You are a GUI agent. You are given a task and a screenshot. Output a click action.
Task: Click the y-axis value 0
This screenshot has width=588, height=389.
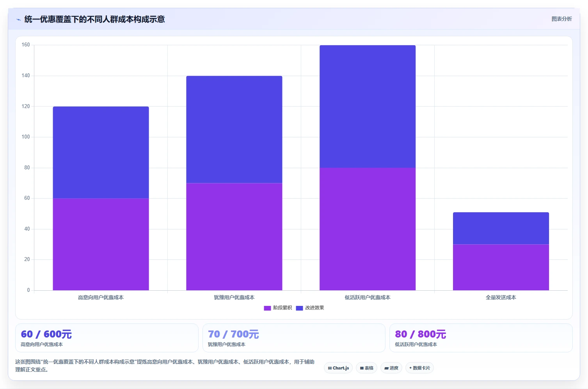(28, 290)
